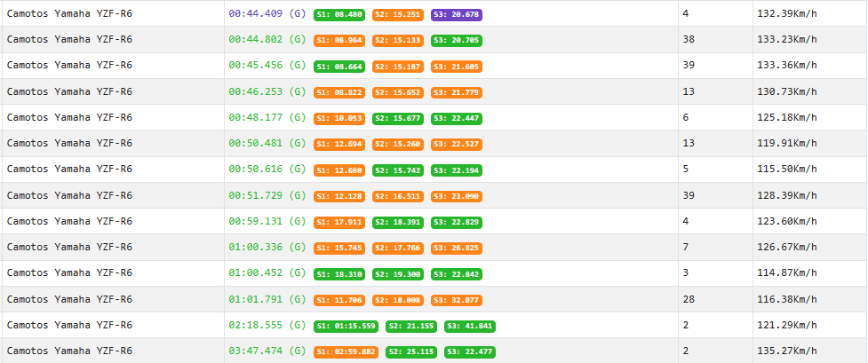Click the S1: 08.822 sector badge
This screenshot has width=868, height=363.
point(339,92)
